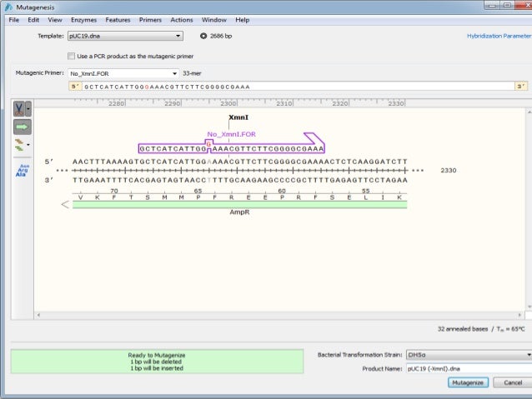The image size is (532, 399).
Task: Click the bottom 3' complementary strand sequence
Action: coord(239,180)
